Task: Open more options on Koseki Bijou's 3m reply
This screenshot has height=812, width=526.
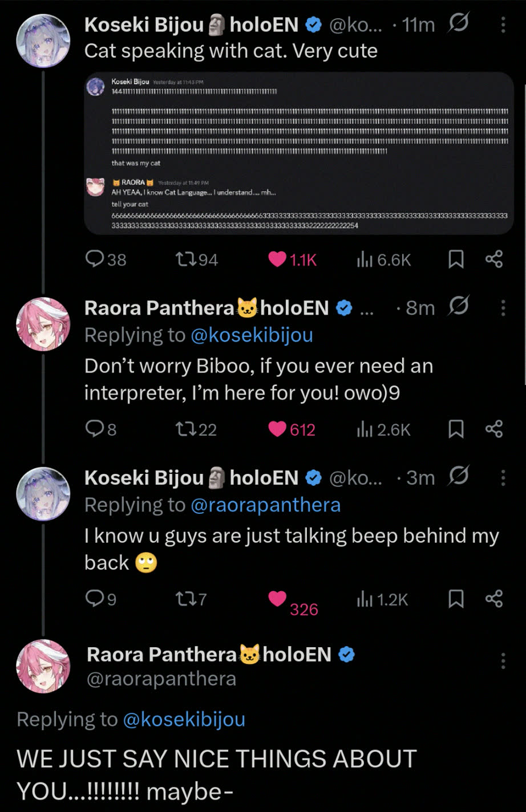Action: point(503,478)
